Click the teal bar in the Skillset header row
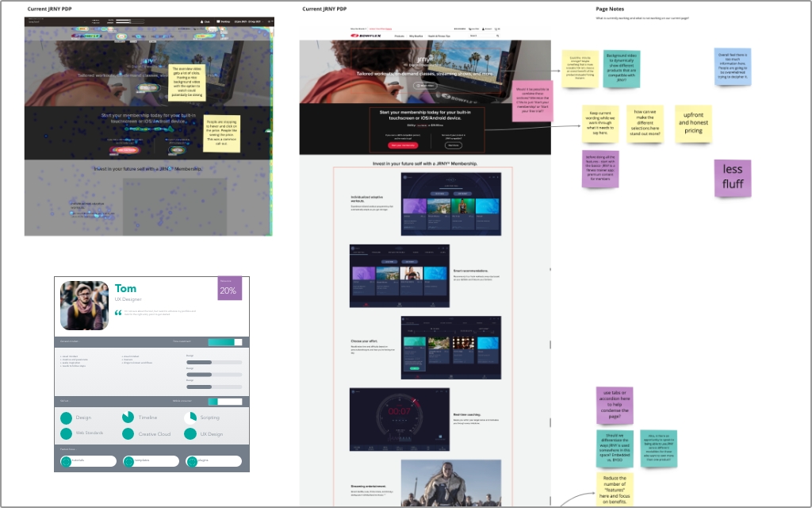Viewport: 812px width, 508px height. tap(224, 401)
